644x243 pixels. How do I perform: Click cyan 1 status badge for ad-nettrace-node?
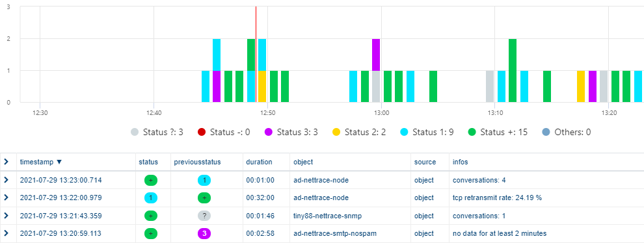pos(151,198)
